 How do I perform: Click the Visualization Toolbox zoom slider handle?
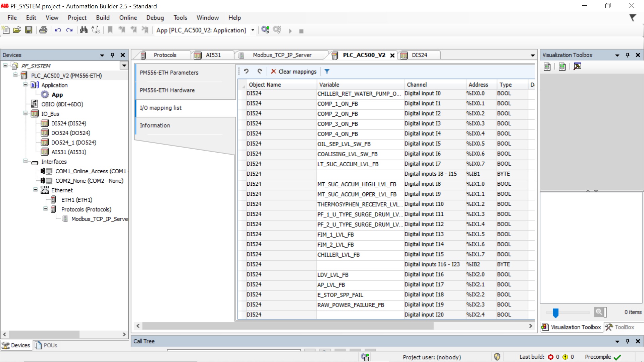(555, 313)
